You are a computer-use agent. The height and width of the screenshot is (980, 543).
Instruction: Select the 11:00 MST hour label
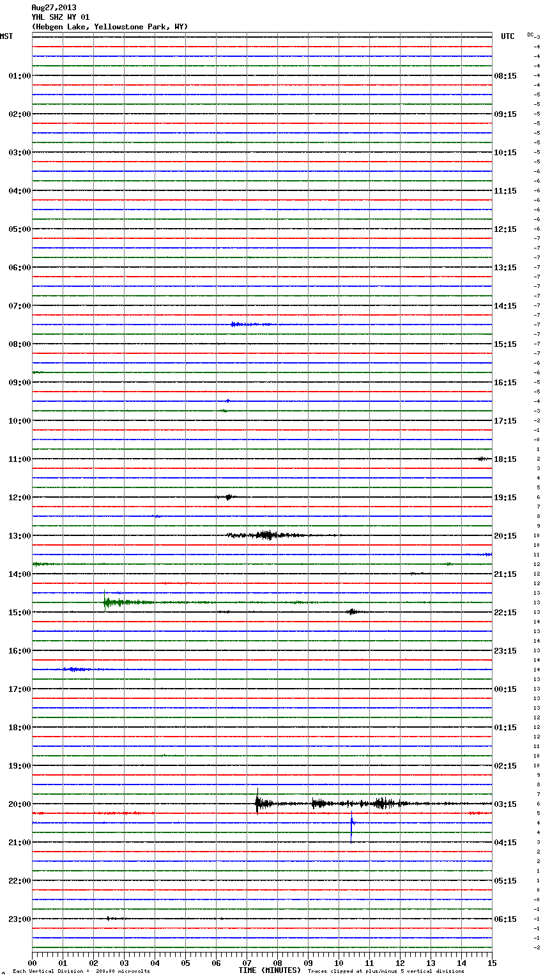point(19,459)
